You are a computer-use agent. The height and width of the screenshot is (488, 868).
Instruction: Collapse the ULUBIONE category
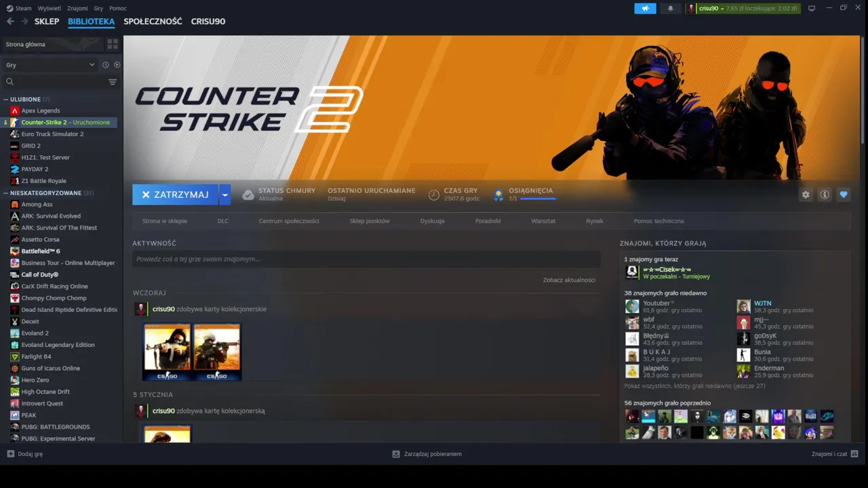click(5, 100)
